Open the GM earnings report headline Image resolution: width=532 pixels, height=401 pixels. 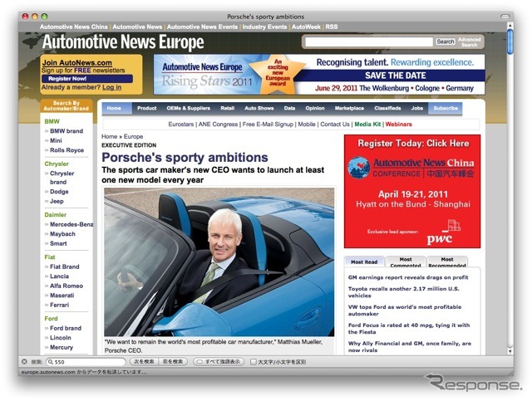pos(408,277)
